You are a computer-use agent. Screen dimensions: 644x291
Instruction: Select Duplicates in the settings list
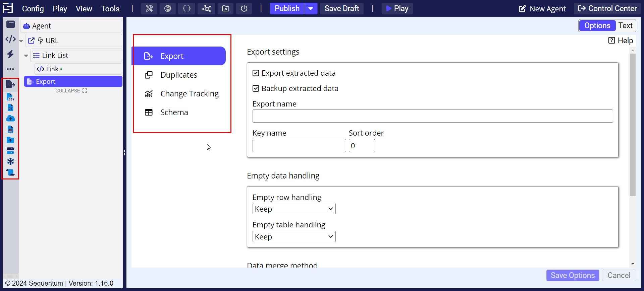pos(178,75)
